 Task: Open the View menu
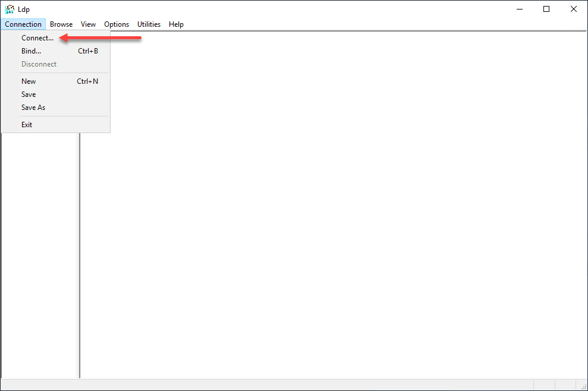88,24
